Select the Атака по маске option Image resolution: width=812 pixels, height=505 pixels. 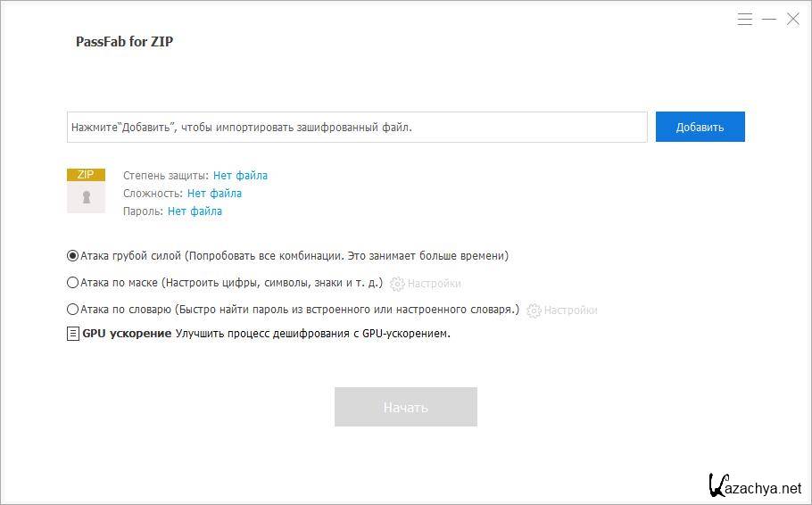tap(72, 283)
